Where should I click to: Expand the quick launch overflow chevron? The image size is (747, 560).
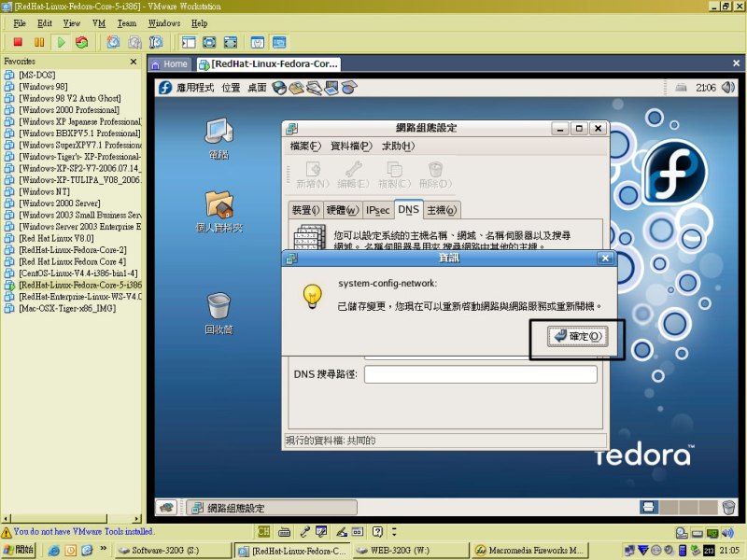pyautogui.click(x=104, y=549)
